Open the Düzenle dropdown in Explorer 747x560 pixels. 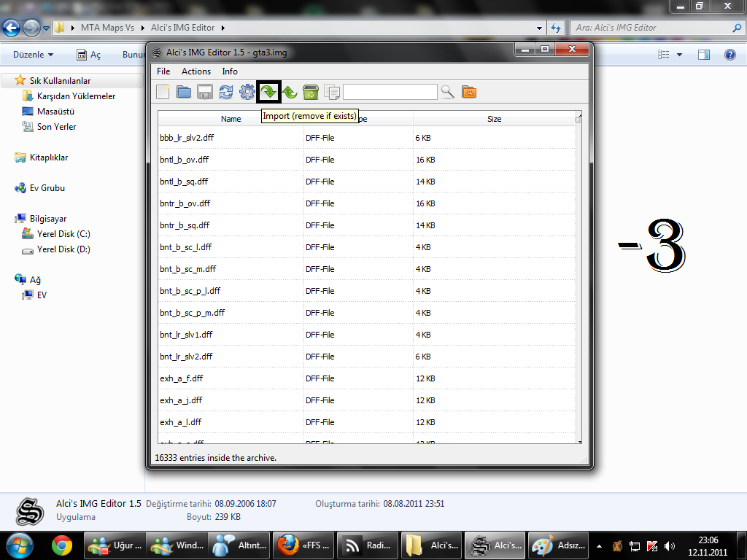[x=34, y=54]
